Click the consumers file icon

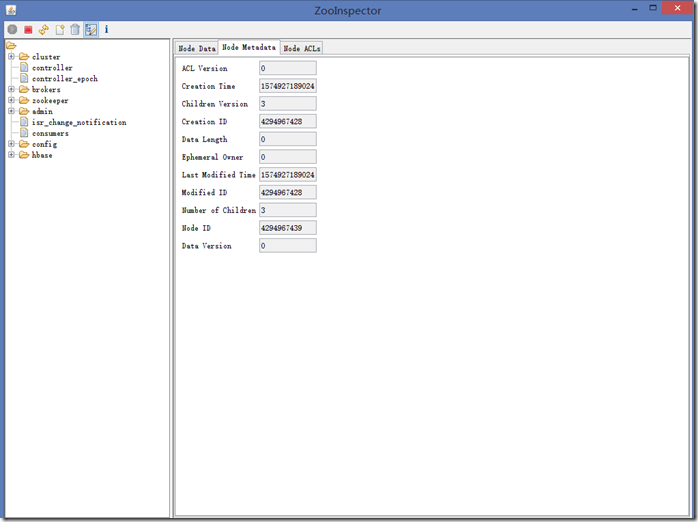24,133
